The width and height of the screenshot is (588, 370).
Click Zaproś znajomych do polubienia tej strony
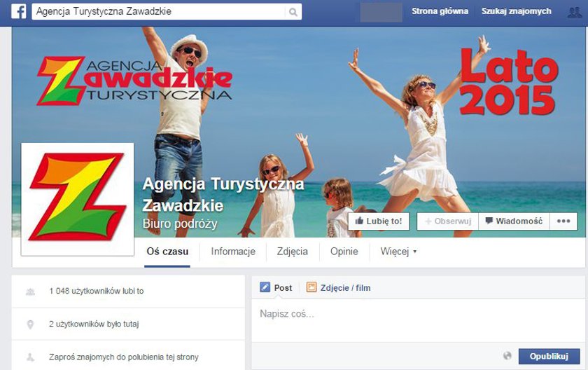124,357
